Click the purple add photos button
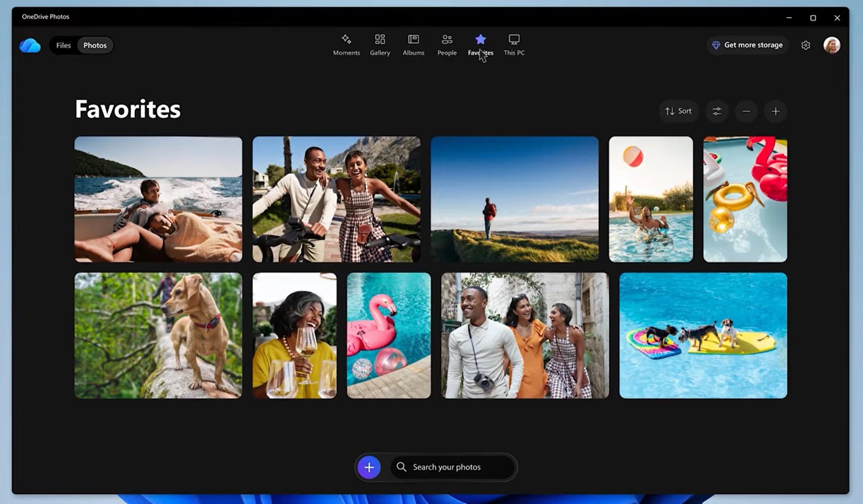863x504 pixels. pyautogui.click(x=368, y=467)
